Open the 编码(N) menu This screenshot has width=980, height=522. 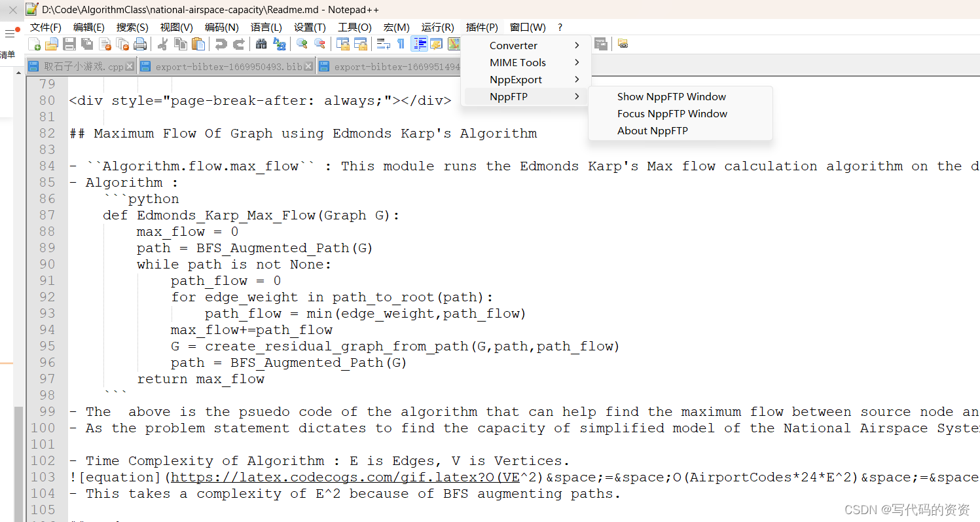221,27
